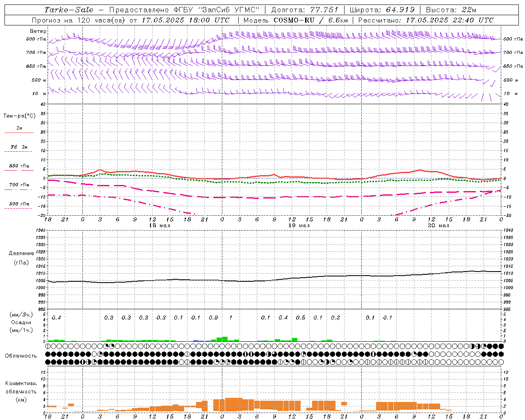The height and width of the screenshot is (420, 525).
Task: Click the 'Модель COSMO-RU / 6.6км' model label
Action: click(x=295, y=20)
